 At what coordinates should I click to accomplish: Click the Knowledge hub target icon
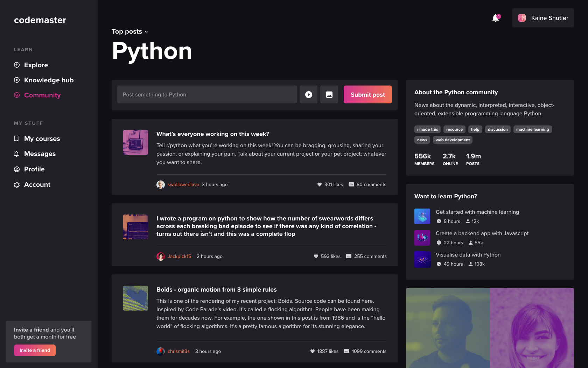[x=17, y=80]
